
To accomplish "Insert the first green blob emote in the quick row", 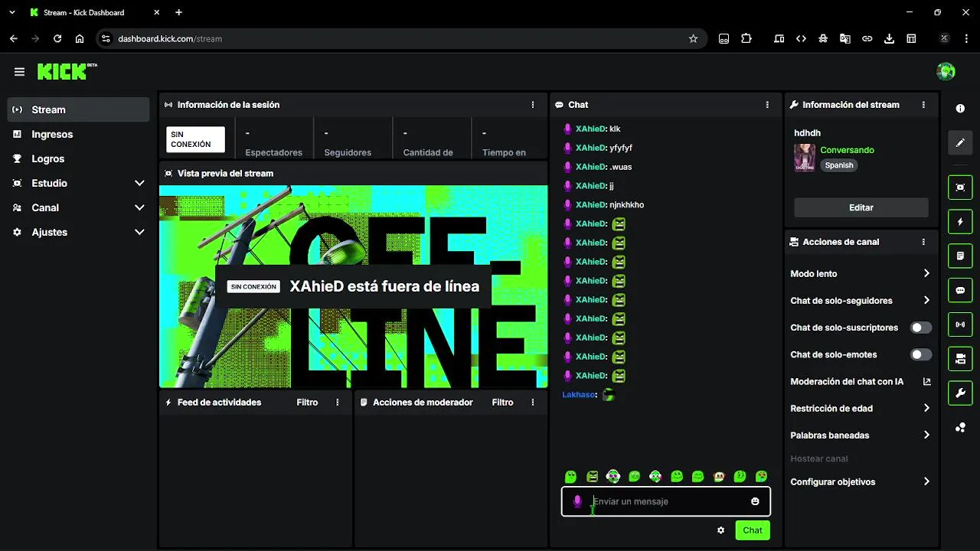I will (570, 477).
